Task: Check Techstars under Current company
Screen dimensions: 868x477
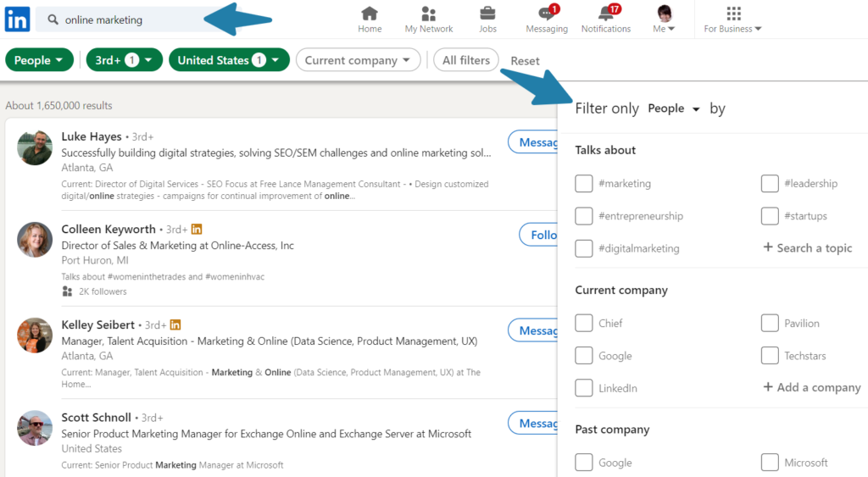Action: point(770,356)
